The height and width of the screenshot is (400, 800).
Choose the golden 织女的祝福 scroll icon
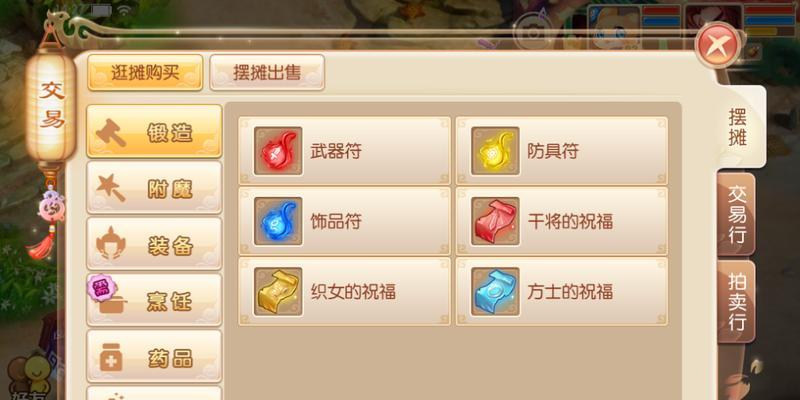(x=278, y=291)
